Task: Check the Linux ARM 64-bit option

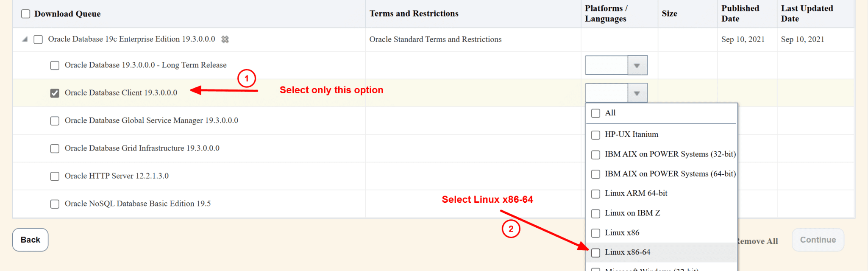Action: tap(595, 194)
